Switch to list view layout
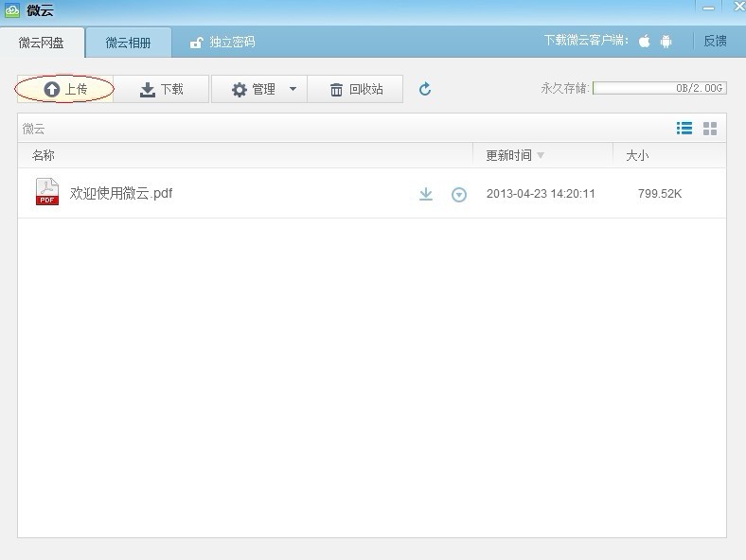The width and height of the screenshot is (746, 560). (x=684, y=129)
